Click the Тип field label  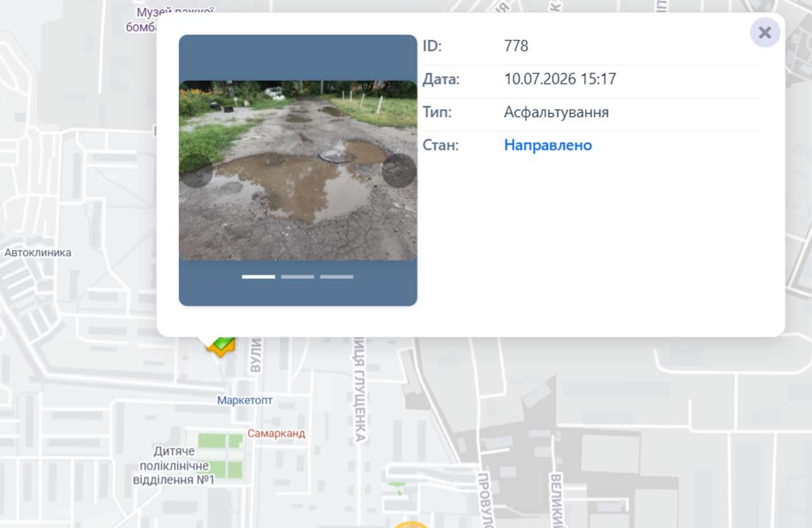pyautogui.click(x=436, y=112)
